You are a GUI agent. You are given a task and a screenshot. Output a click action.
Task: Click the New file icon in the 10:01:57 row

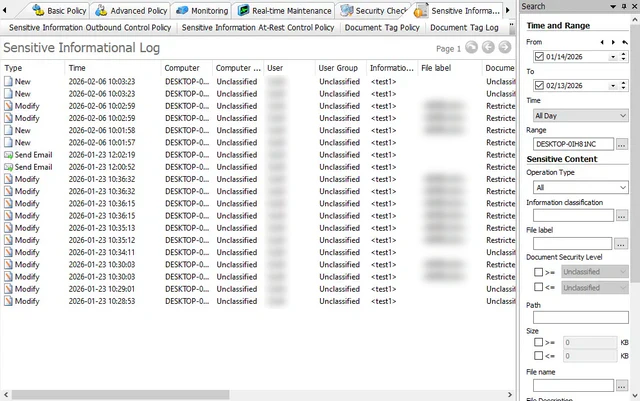(x=9, y=143)
